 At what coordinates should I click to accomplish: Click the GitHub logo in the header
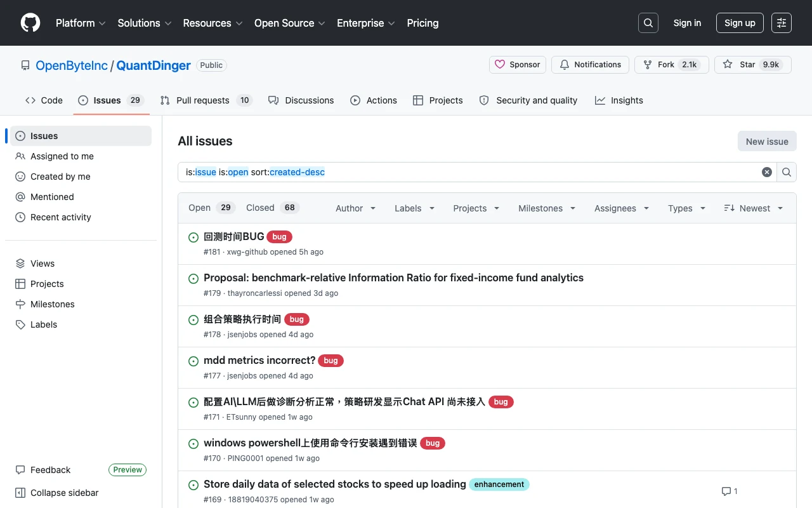tap(30, 23)
